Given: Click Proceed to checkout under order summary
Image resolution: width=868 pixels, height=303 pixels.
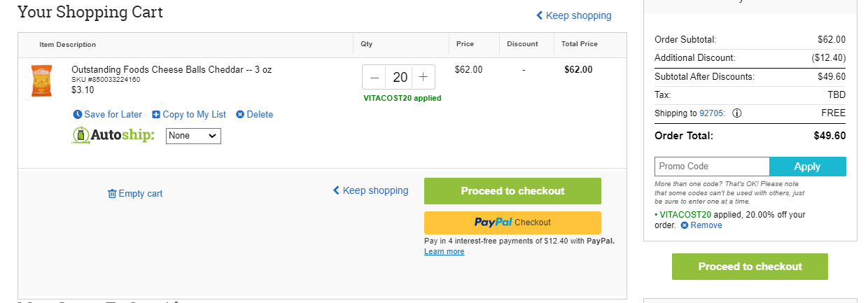Looking at the screenshot, I should click(x=750, y=267).
